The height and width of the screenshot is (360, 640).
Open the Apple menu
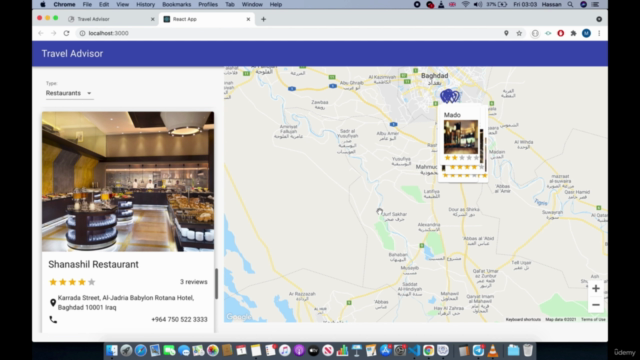[43, 4]
